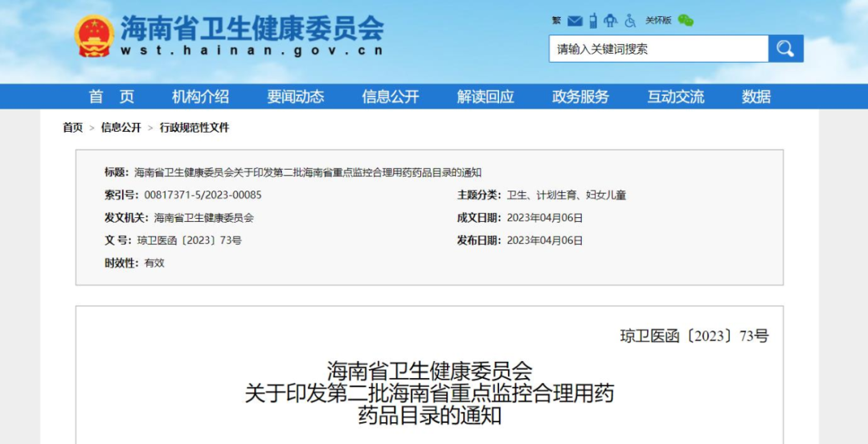The width and height of the screenshot is (868, 444).
Task: Click the 发文机关 label
Action: tap(127, 218)
